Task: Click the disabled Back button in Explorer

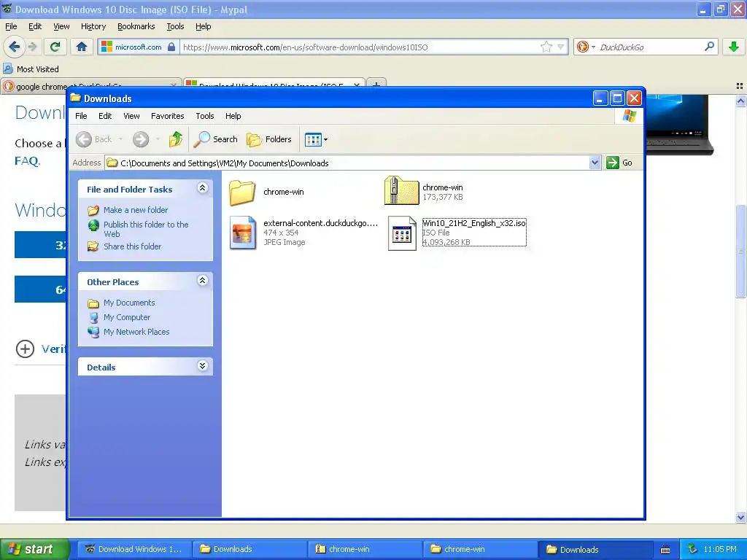Action: tap(94, 139)
